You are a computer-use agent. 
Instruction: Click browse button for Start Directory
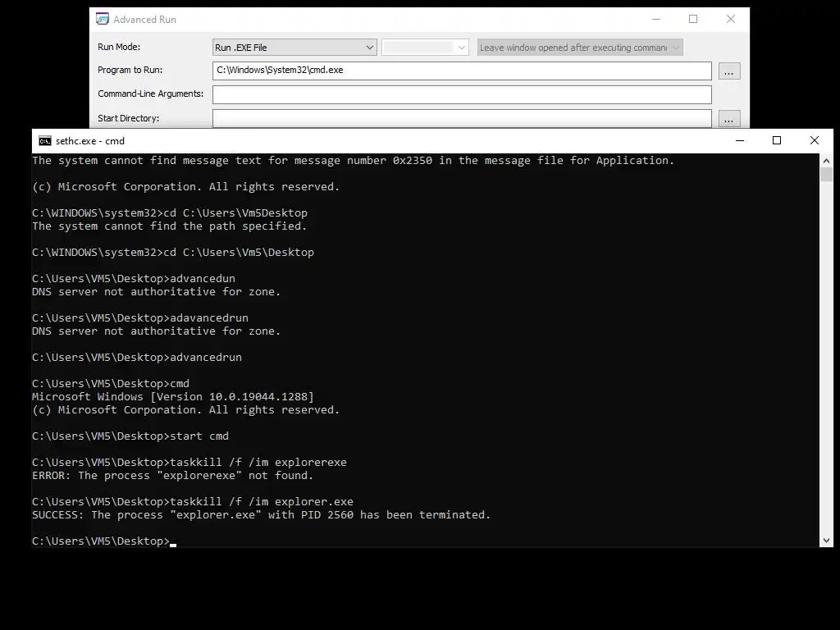coord(729,119)
